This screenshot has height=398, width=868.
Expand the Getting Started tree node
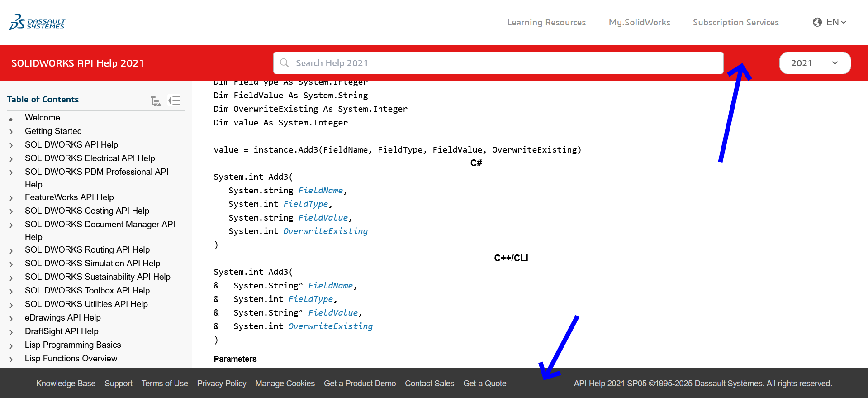pyautogui.click(x=11, y=132)
